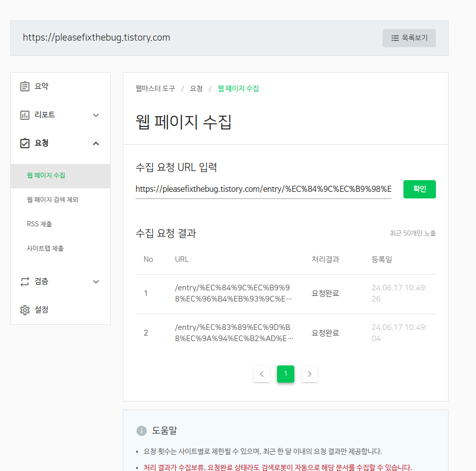
Task: Select the 요청 menu label
Action: (x=42, y=143)
